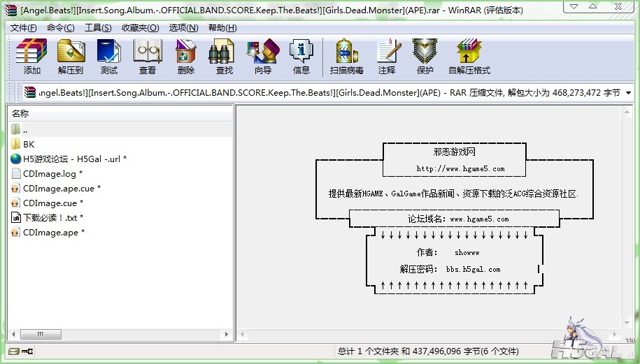640x364 pixels.
Task: Open the 查看 (View) tool
Action: 148,57
